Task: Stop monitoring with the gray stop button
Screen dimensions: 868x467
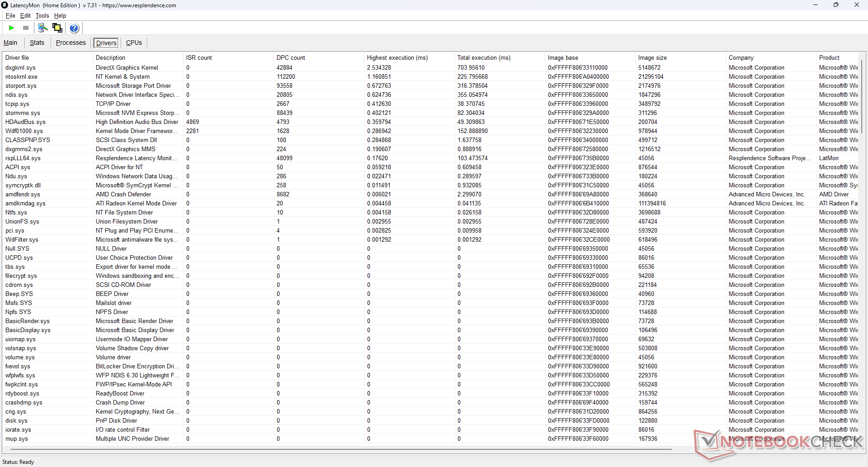Action: point(26,28)
